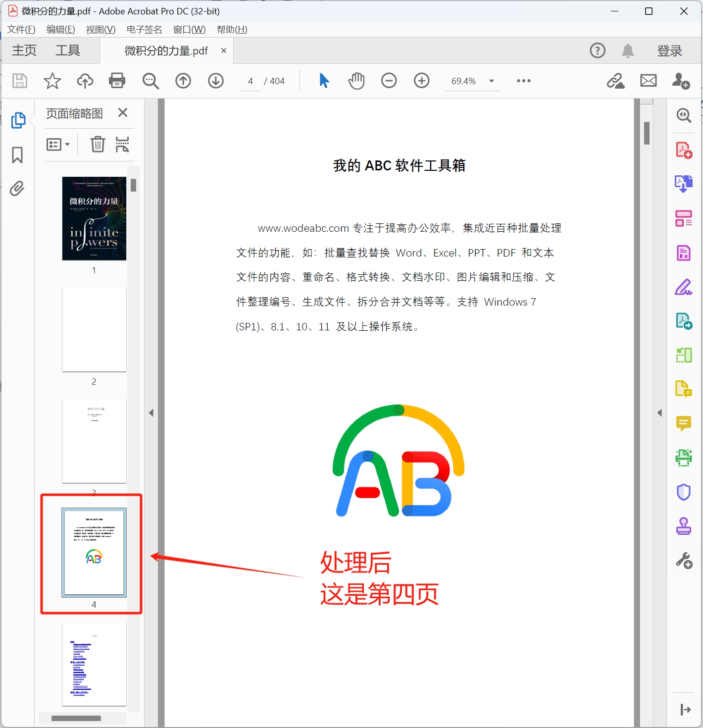The width and height of the screenshot is (703, 728).
Task: Select the Fill & Sign tool
Action: coord(684,287)
